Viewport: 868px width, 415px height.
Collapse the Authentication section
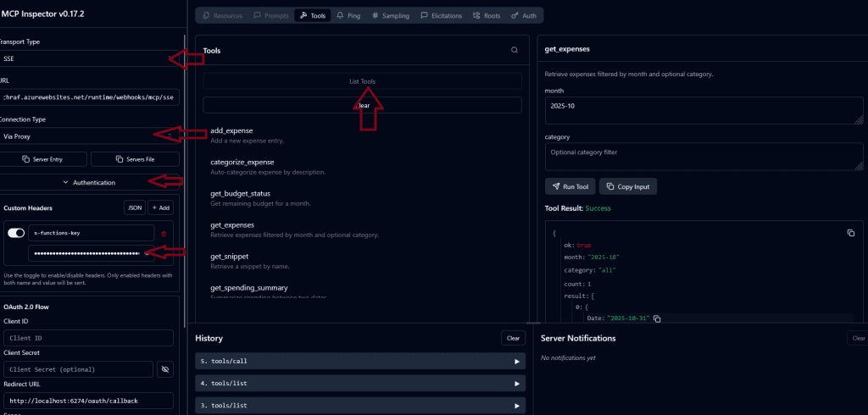coord(89,182)
